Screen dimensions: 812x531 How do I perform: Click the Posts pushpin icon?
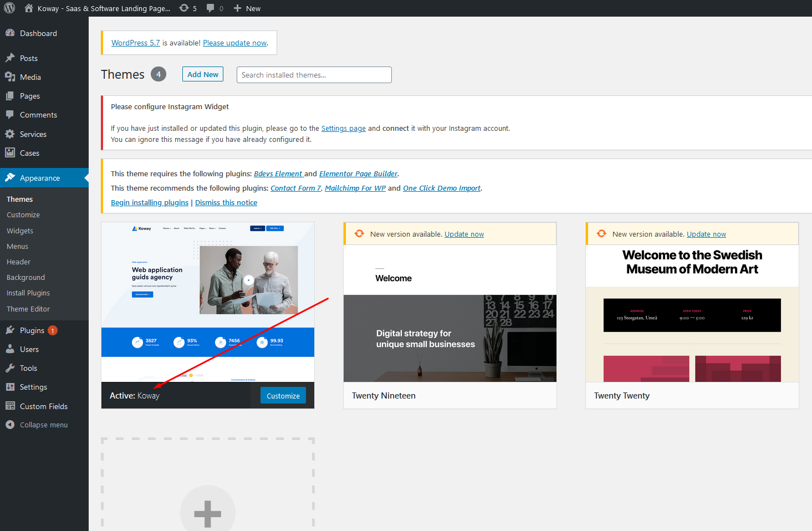point(10,58)
